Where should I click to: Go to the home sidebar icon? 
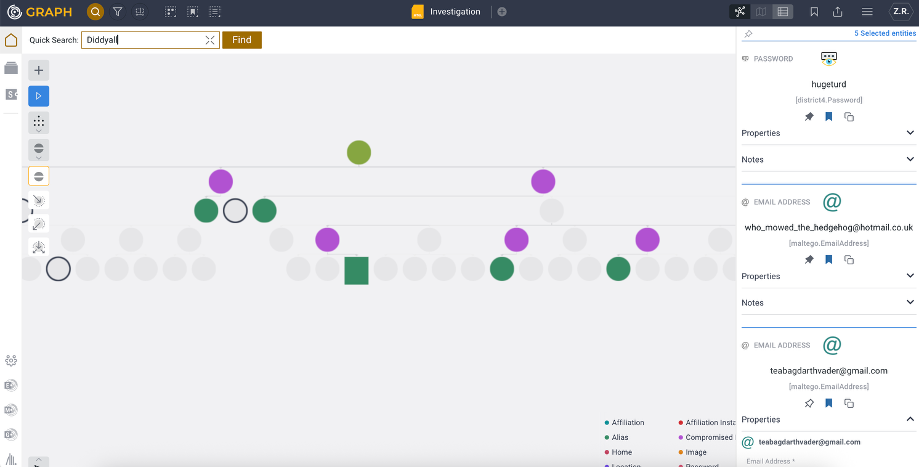[x=11, y=40]
